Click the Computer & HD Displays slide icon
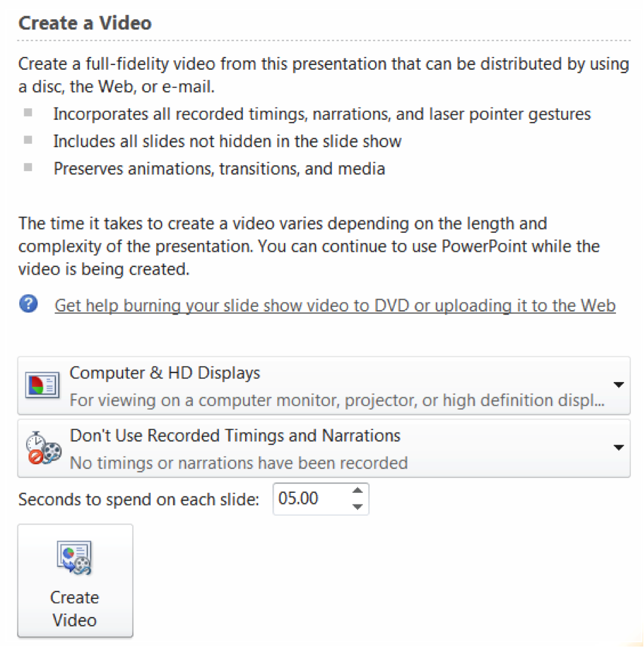Image resolution: width=644 pixels, height=647 pixels. click(42, 385)
